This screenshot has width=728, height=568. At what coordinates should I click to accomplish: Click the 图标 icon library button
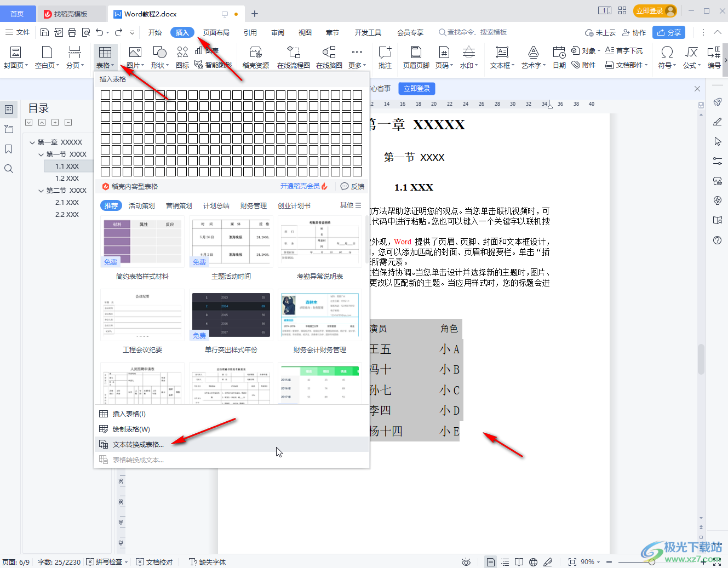182,58
